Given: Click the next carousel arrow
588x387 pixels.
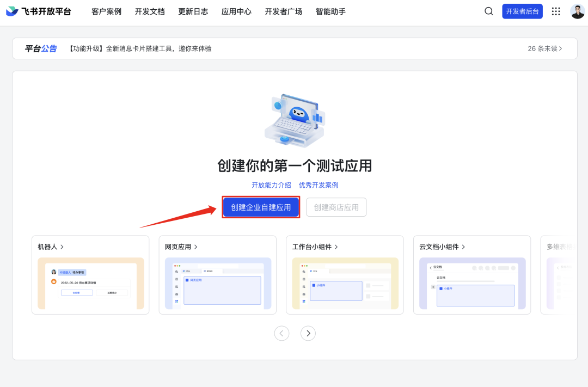Looking at the screenshot, I should click(x=308, y=333).
